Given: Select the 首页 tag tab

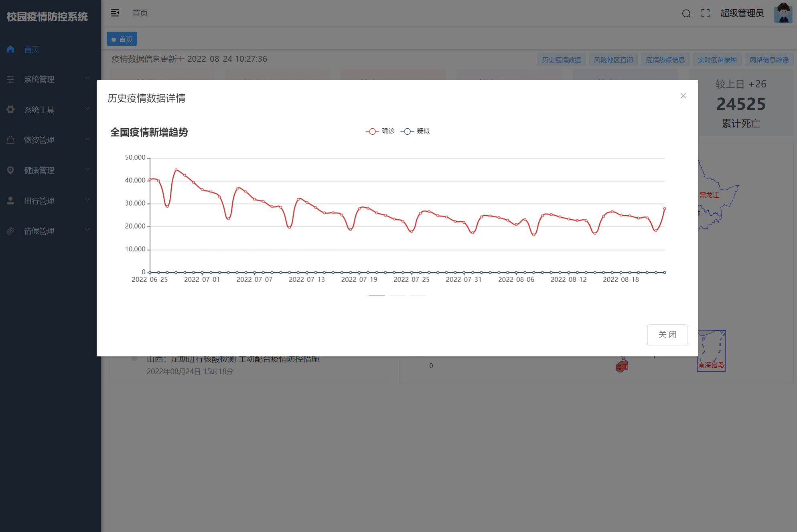Looking at the screenshot, I should [x=122, y=39].
